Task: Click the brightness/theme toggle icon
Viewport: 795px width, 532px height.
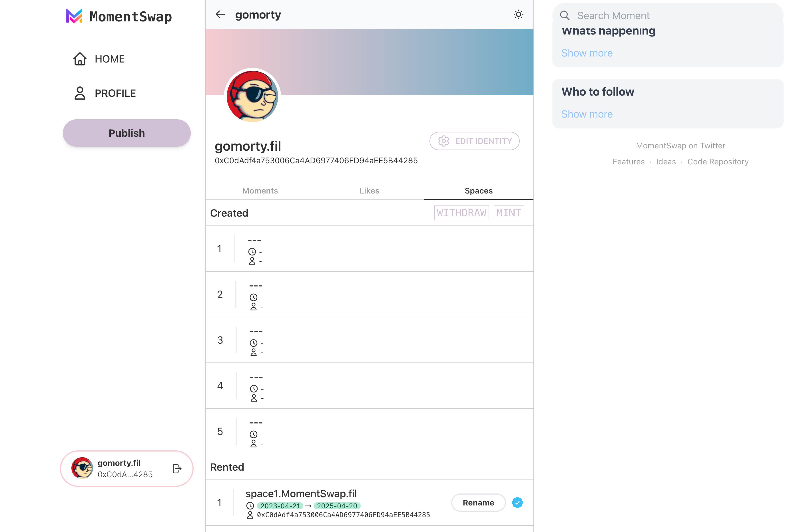Action: click(517, 14)
